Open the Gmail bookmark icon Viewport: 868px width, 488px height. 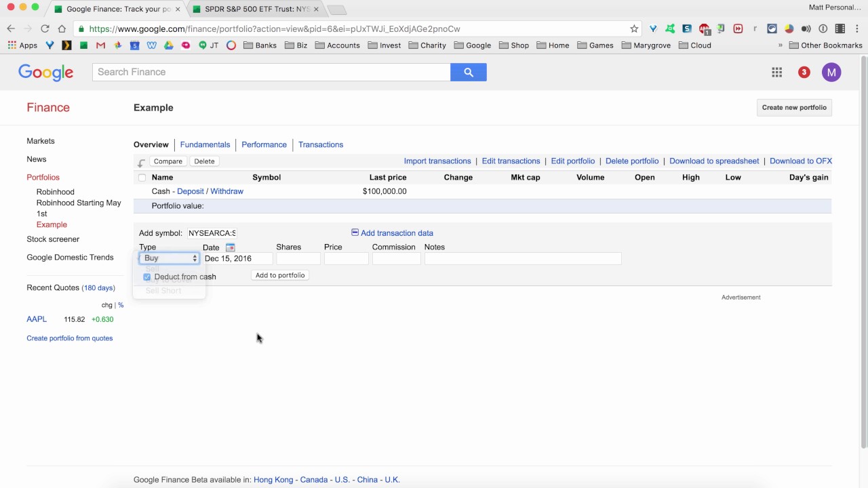click(x=100, y=45)
